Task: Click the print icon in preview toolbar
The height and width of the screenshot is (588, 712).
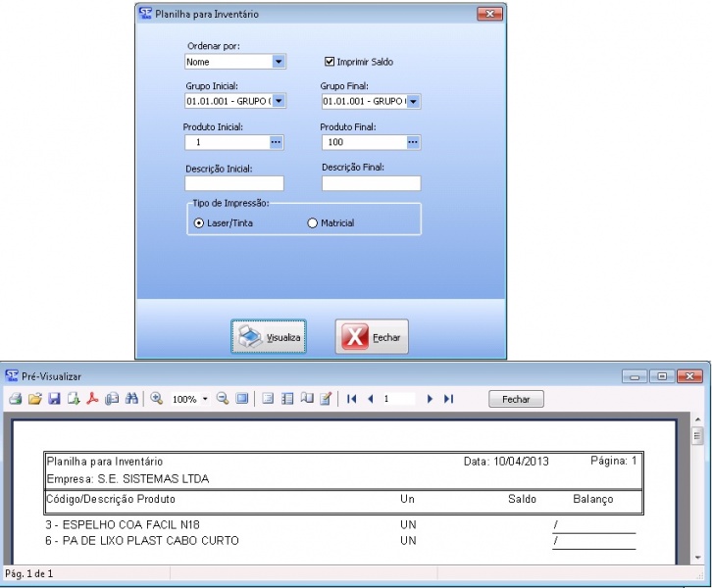Action: tap(15, 399)
